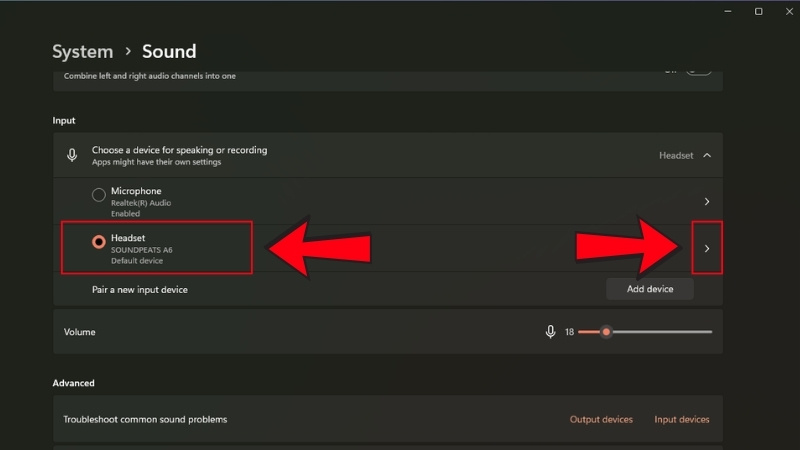Open the Output devices troubleshooter link
This screenshot has width=800, height=450.
(601, 419)
